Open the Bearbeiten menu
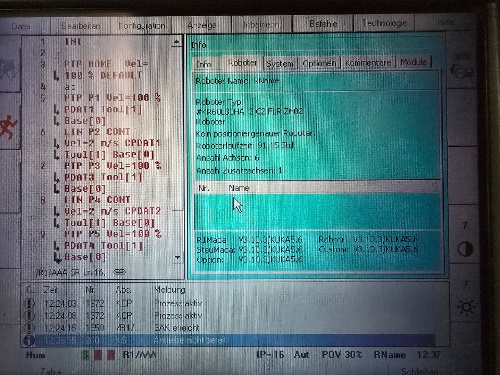Image resolution: width=500 pixels, height=375 pixels. (x=81, y=25)
